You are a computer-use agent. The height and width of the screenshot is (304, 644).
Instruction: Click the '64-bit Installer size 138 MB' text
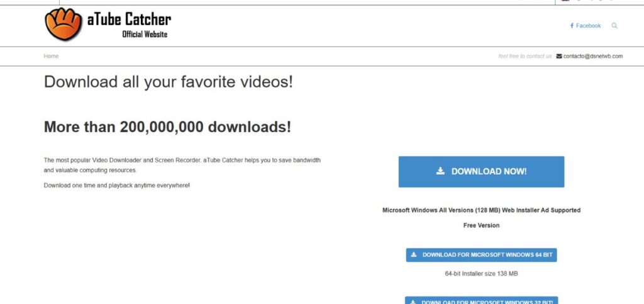[x=481, y=273]
